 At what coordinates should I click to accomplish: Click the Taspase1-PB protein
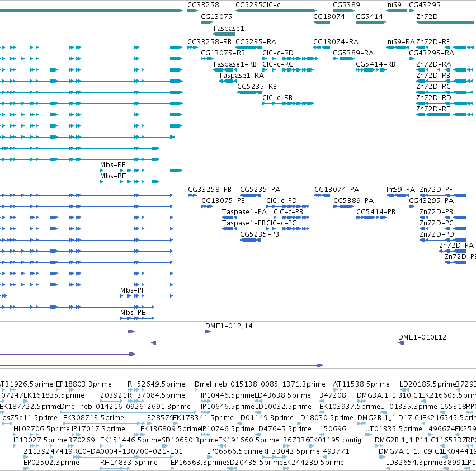229,229
